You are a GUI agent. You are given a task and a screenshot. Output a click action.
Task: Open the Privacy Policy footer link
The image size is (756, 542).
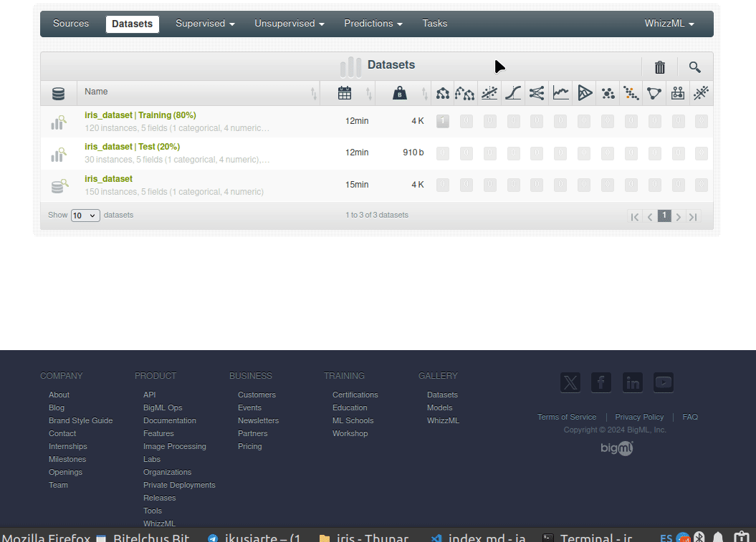tap(639, 417)
